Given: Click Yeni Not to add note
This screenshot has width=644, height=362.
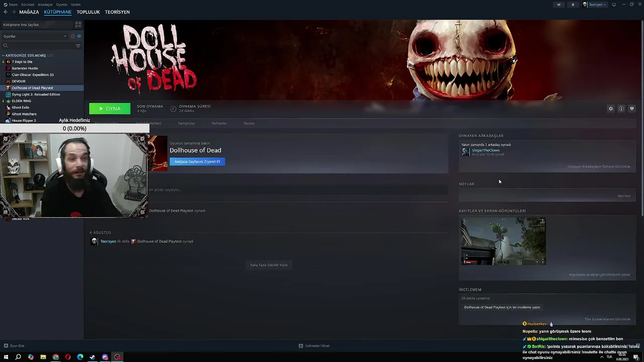Looking at the screenshot, I should tap(624, 196).
